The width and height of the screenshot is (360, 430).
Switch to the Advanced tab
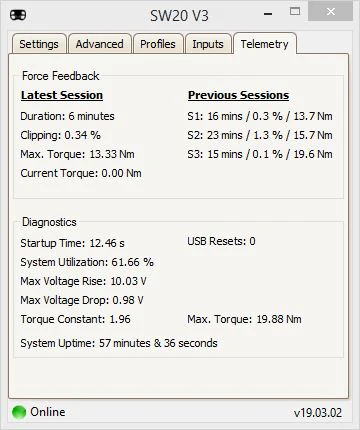tap(100, 44)
